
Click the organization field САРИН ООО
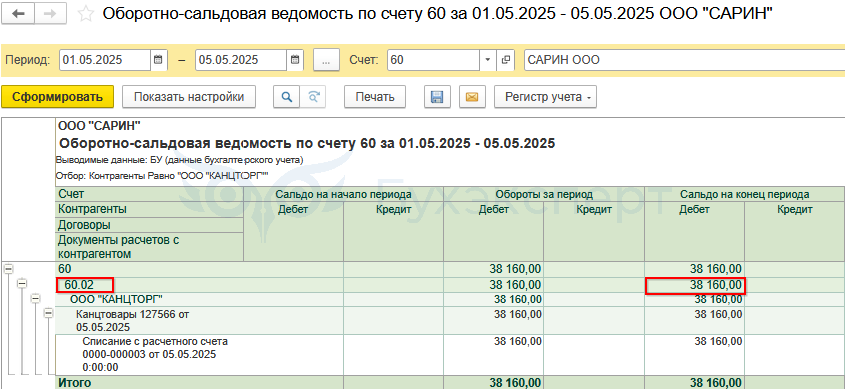[x=684, y=60]
